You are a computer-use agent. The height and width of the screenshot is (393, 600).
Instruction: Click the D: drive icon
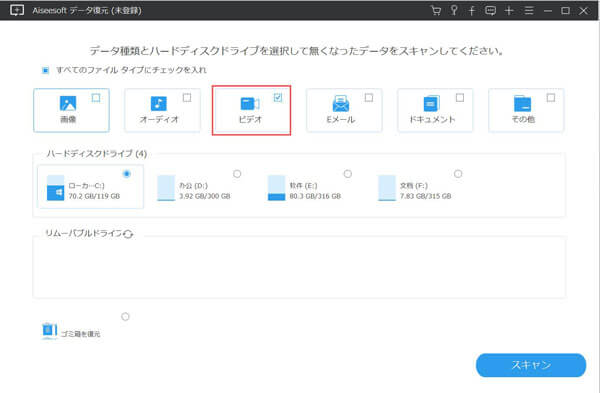[166, 188]
